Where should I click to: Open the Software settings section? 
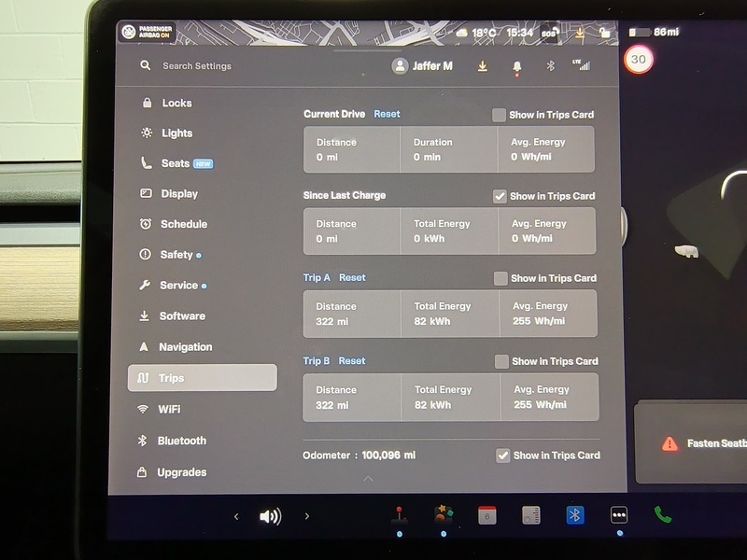181,316
